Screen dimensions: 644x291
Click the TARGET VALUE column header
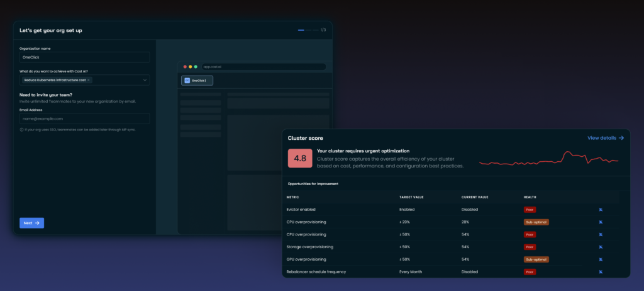coord(411,197)
